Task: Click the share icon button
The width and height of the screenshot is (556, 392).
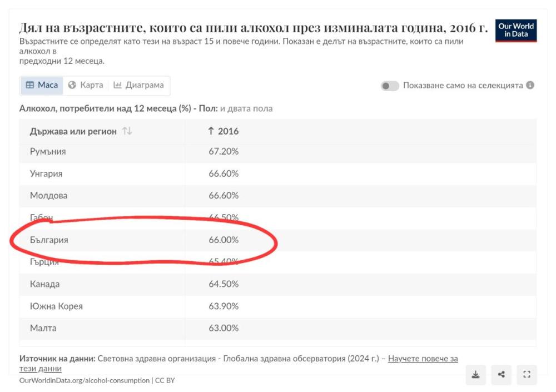Action: pyautogui.click(x=501, y=375)
